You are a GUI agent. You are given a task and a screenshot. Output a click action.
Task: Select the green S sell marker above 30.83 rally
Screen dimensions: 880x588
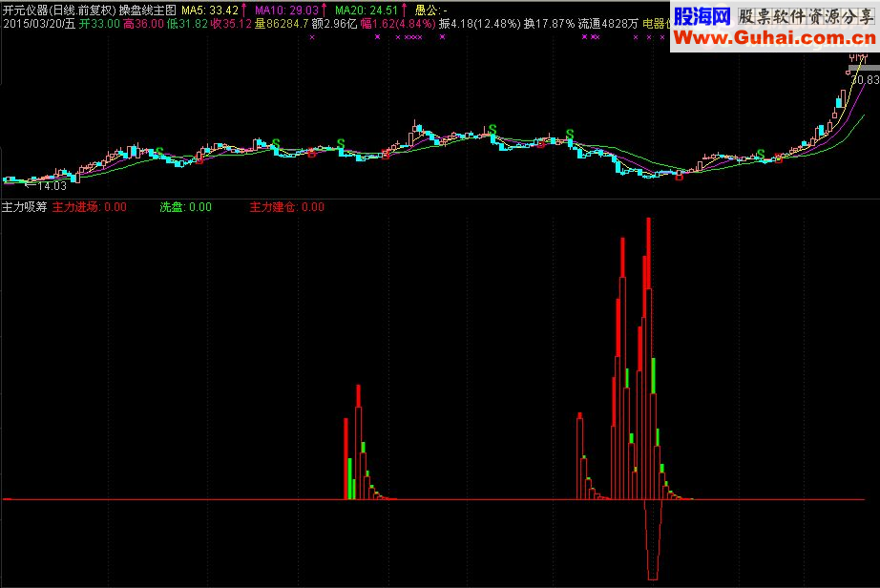(x=761, y=153)
